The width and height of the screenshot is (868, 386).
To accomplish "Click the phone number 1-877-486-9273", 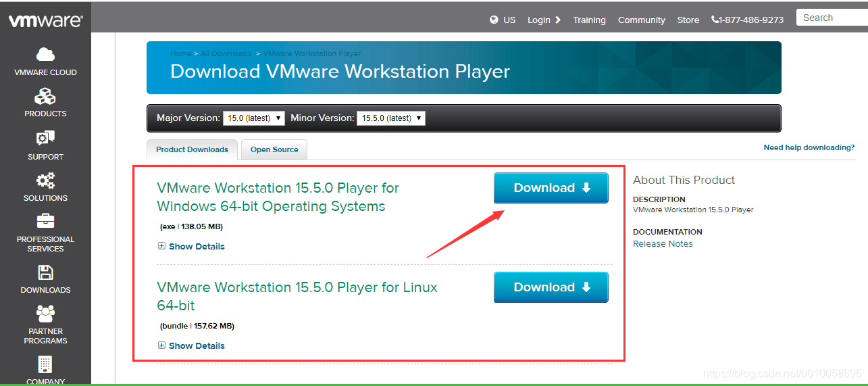I will click(747, 20).
